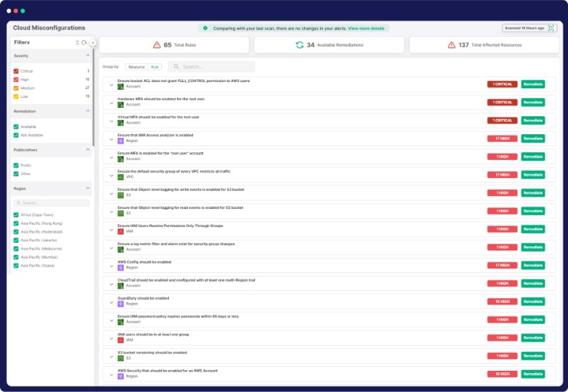Click the collapse-all icon in Filters header
Image resolution: width=568 pixels, height=392 pixels.
click(x=77, y=43)
